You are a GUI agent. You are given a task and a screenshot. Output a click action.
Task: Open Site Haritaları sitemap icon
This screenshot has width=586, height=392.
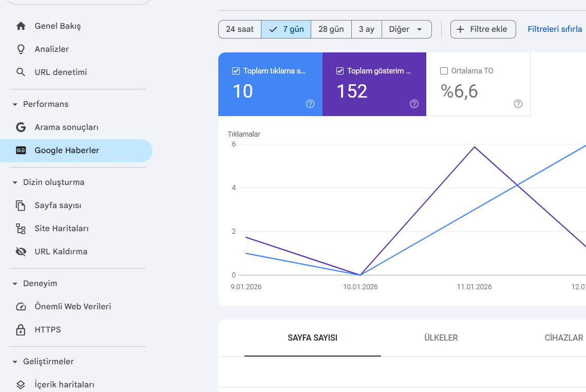tap(21, 228)
